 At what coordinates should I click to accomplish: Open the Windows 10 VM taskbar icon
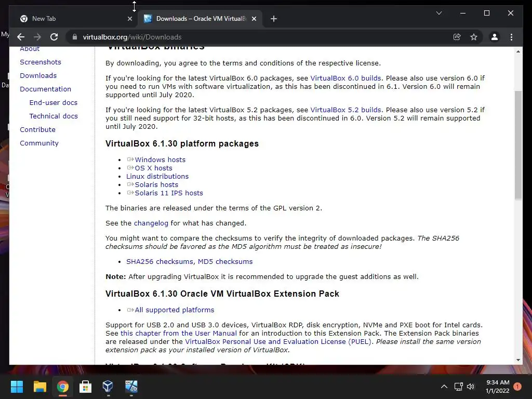click(x=131, y=387)
